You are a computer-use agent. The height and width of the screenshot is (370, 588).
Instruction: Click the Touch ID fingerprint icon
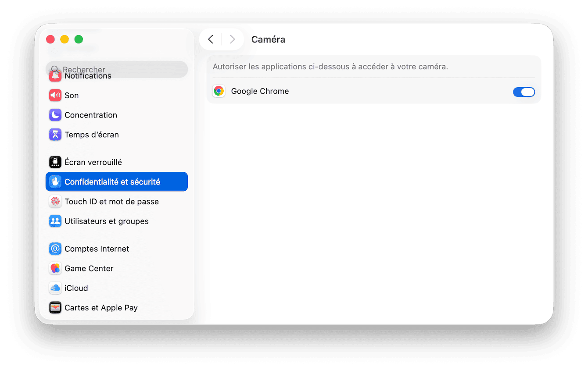(55, 202)
